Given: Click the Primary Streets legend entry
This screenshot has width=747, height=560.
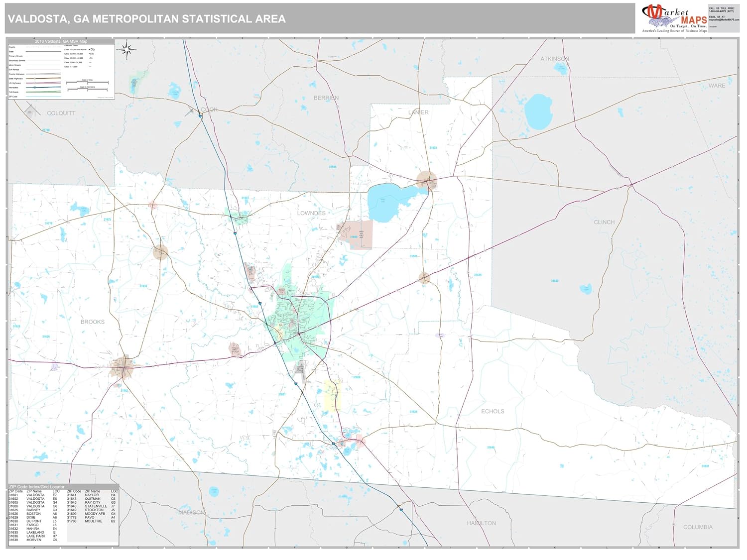Looking at the screenshot, I should [x=35, y=56].
